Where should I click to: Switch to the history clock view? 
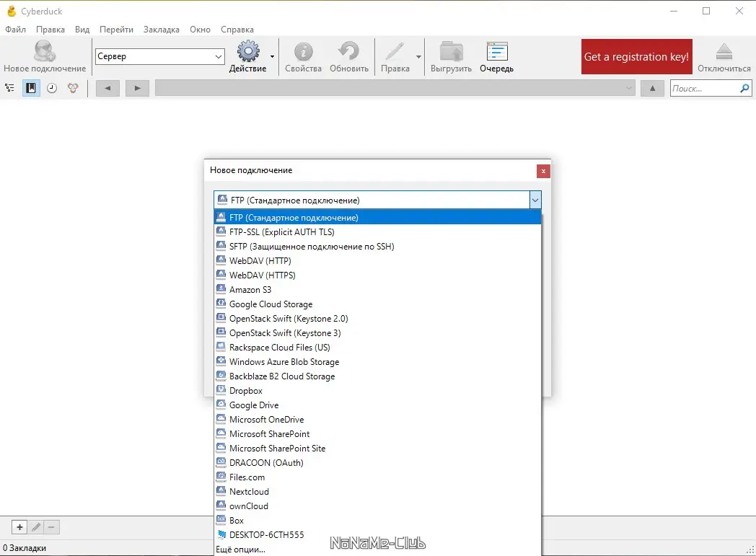pos(52,88)
